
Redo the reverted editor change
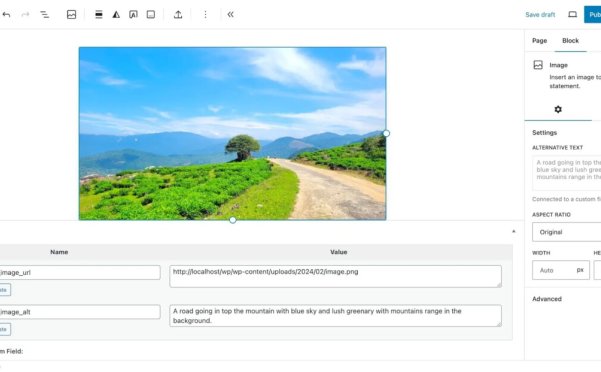25,15
